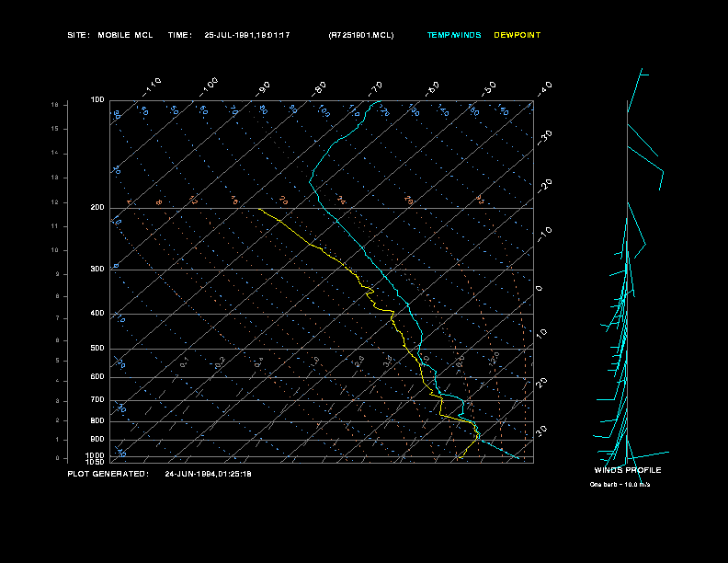Click the yellow DEWPOINT legend label
Viewport: 728px width, 563px height.
[x=518, y=35]
